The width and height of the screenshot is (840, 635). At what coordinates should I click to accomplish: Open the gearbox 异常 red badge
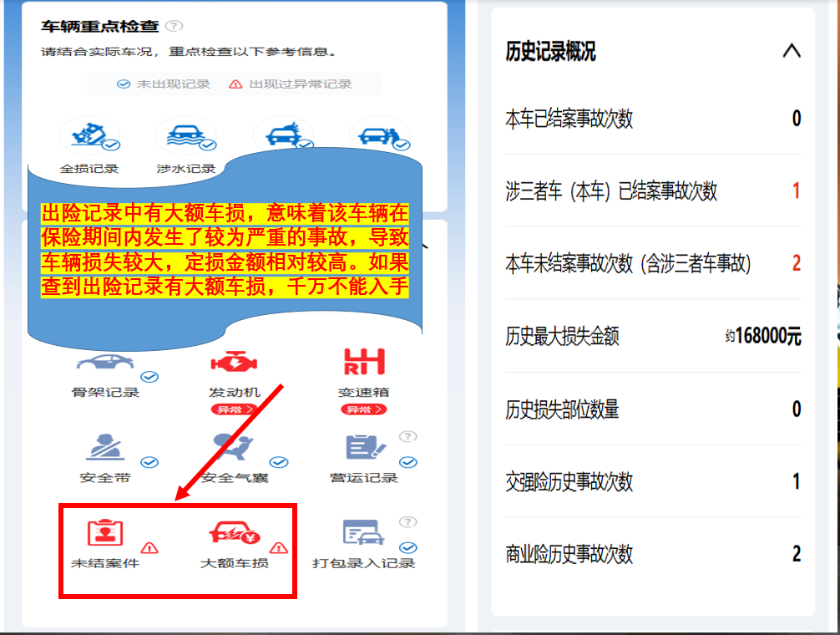364,409
